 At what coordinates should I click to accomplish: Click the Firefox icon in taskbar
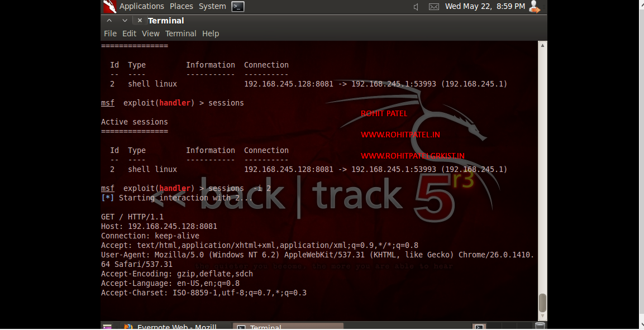click(x=128, y=327)
